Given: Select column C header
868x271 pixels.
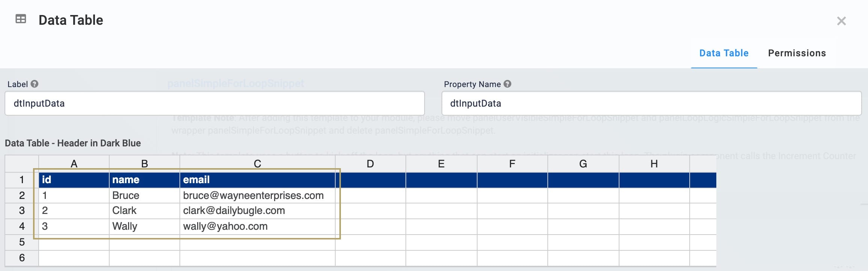Looking at the screenshot, I should 258,164.
